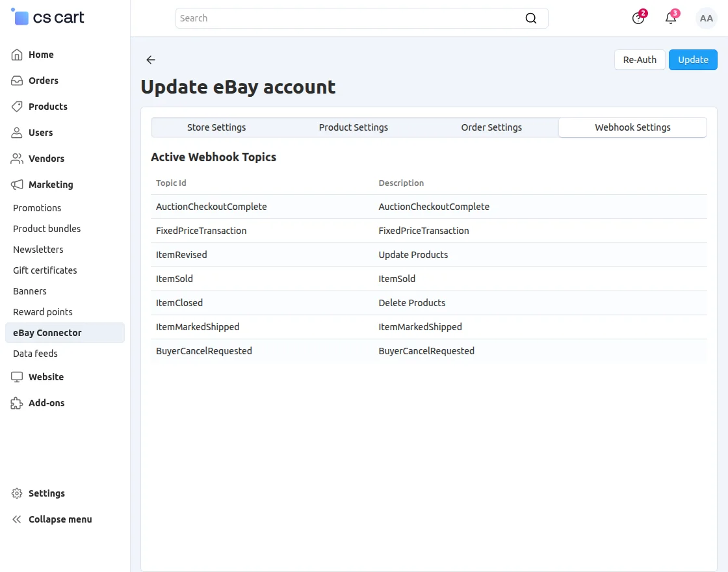Open the notifications bell icon
This screenshot has height=572, width=728.
[x=671, y=18]
